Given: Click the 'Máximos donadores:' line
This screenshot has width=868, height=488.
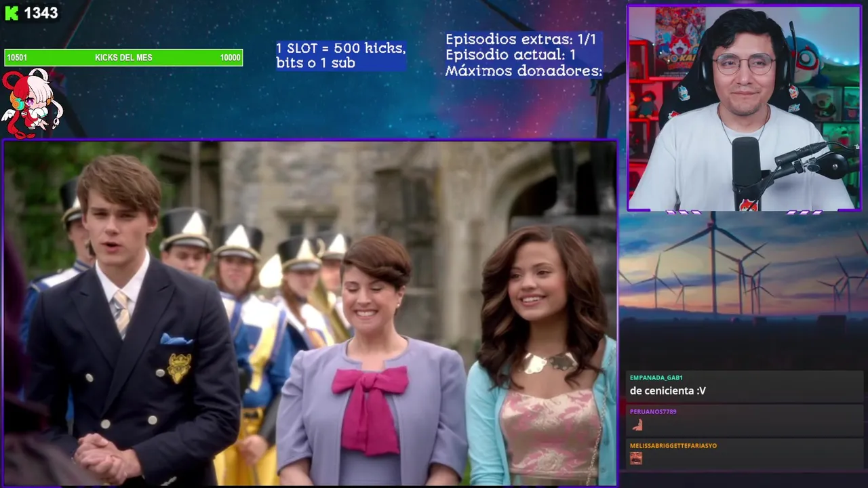Looking at the screenshot, I should [x=524, y=70].
